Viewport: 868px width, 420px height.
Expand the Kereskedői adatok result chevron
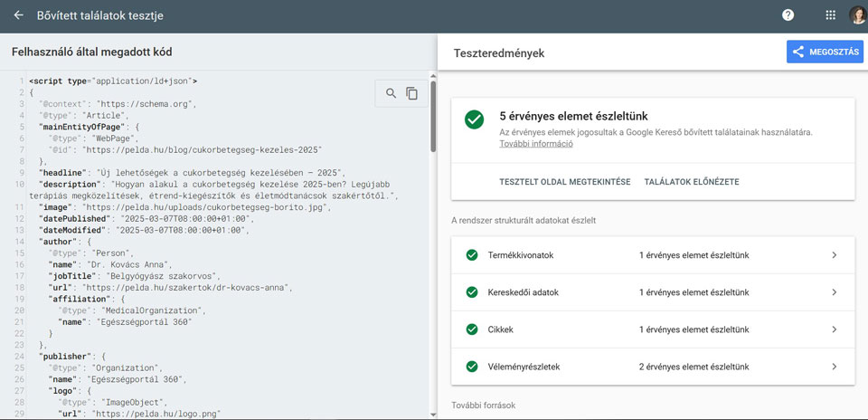pos(835,292)
